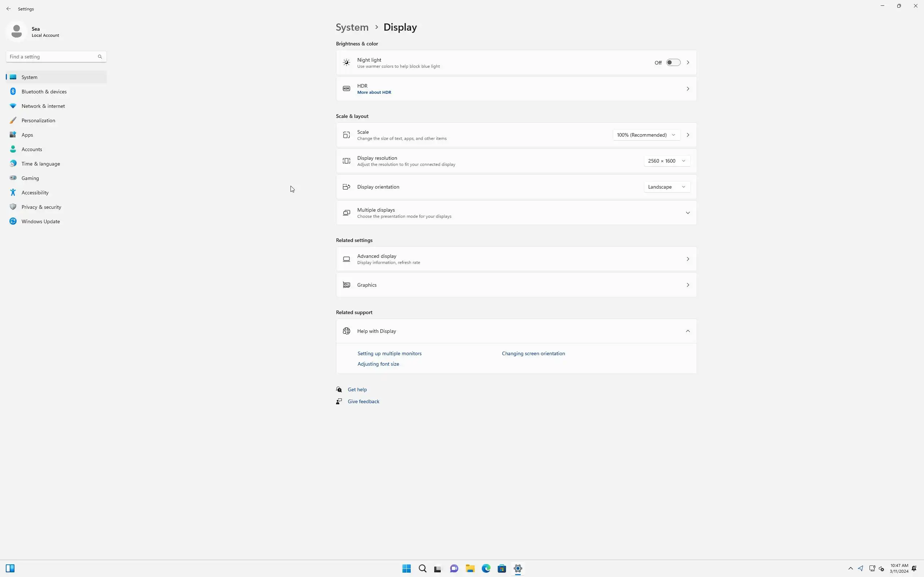This screenshot has height=577, width=924.
Task: Click the Windows Start button
Action: coord(406,568)
